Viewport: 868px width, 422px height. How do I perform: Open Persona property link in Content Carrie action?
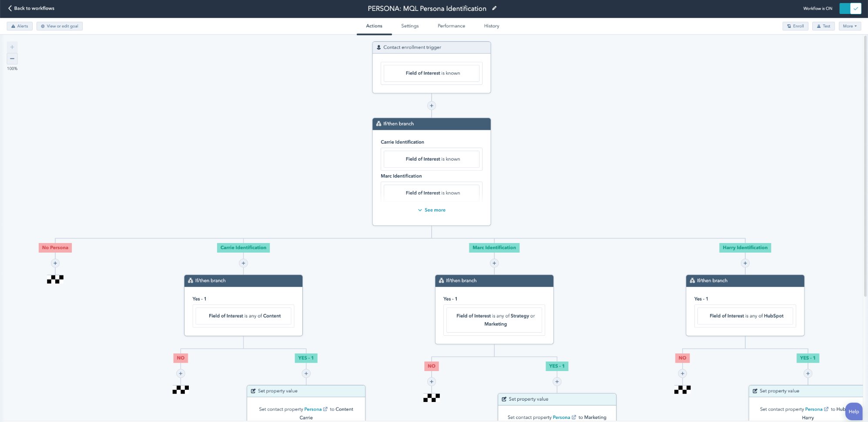(x=315, y=409)
